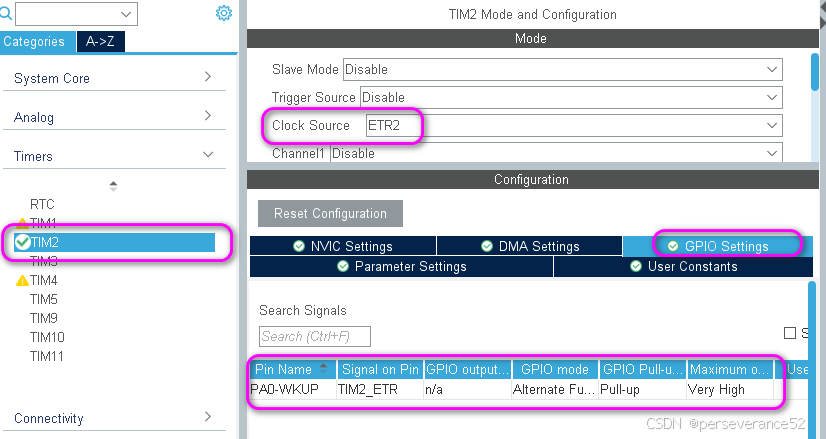Click the TIM2 green check icon
826x439 pixels.
pos(22,242)
